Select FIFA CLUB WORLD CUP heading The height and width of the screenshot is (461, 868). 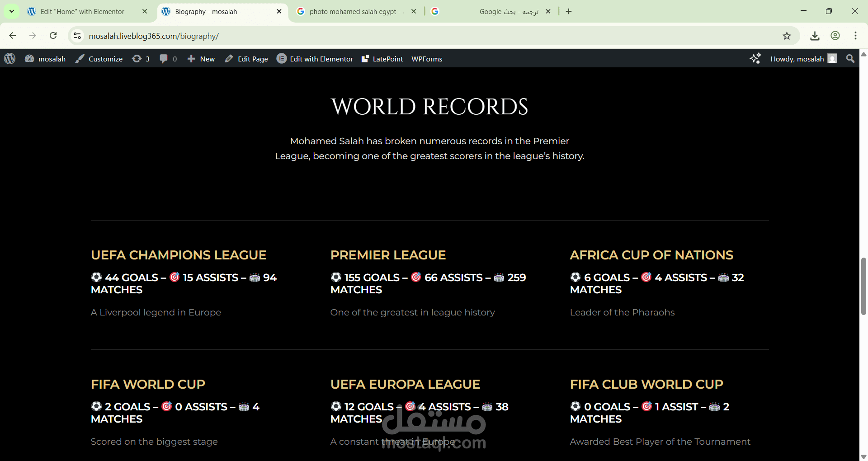click(646, 384)
